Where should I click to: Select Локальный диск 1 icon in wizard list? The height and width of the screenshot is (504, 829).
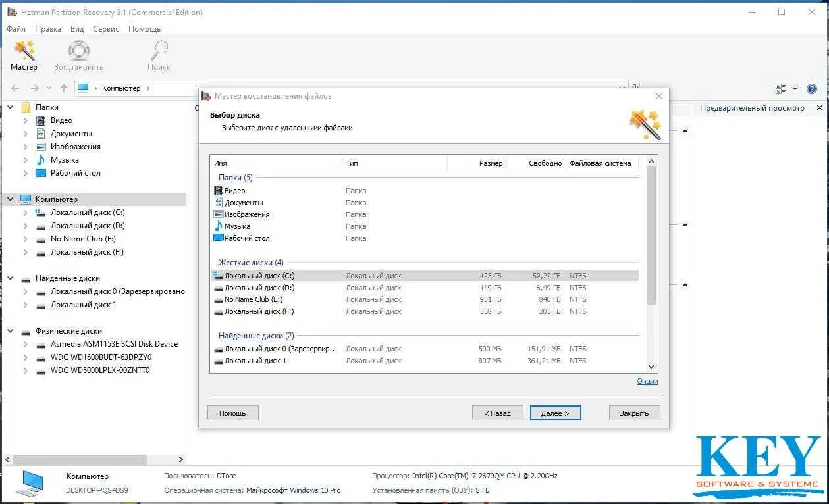tap(219, 361)
